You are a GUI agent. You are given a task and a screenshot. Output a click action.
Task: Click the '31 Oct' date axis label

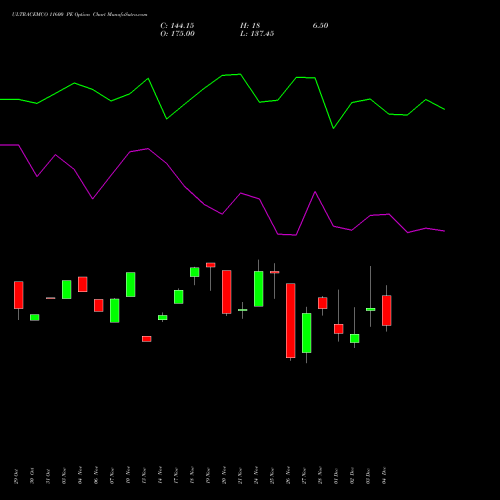pos(48,476)
